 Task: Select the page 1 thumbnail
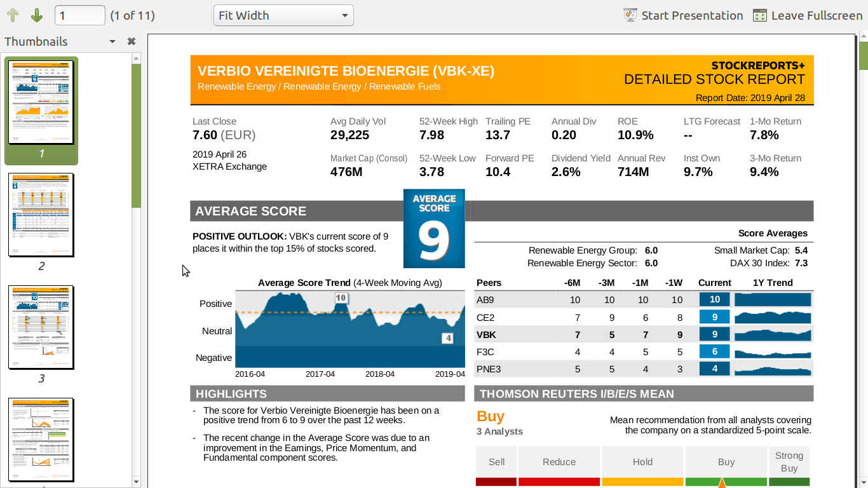tap(41, 111)
